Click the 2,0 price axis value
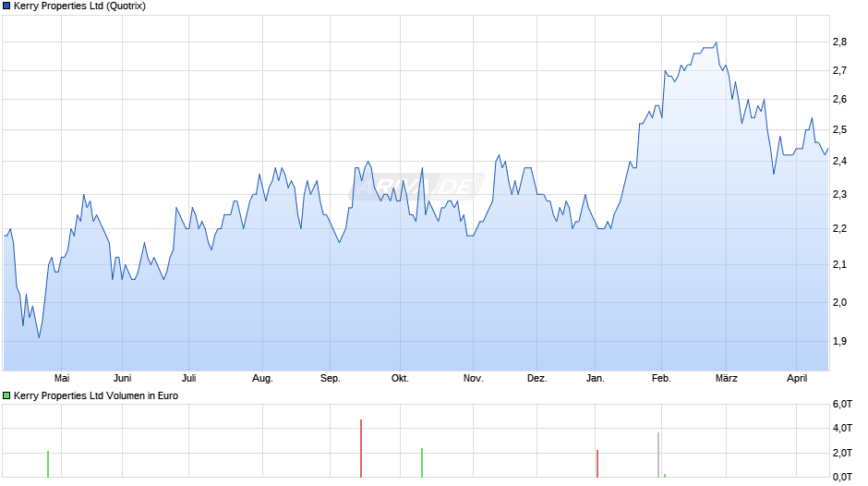Screen dimensions: 868x486 (839, 302)
